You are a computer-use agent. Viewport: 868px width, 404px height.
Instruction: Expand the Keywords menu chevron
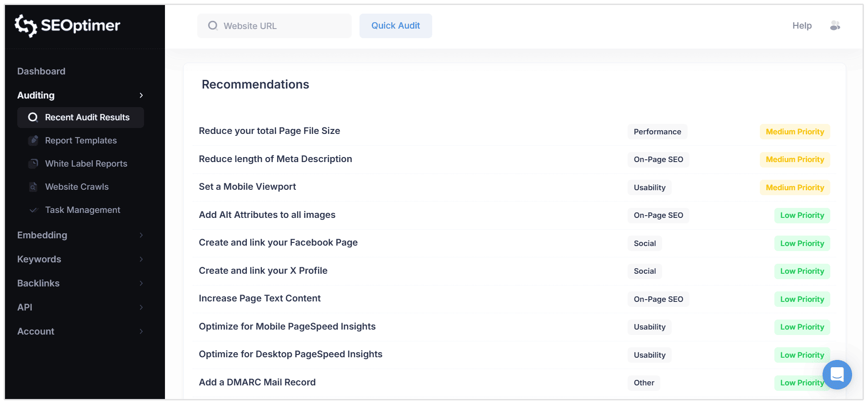click(141, 259)
